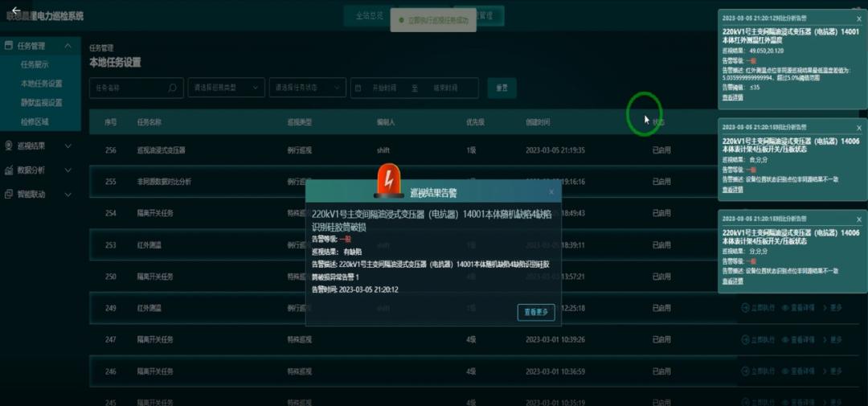Expand the 巡视结果 menu chevron
Viewport: 868px width, 406px height.
(68, 146)
